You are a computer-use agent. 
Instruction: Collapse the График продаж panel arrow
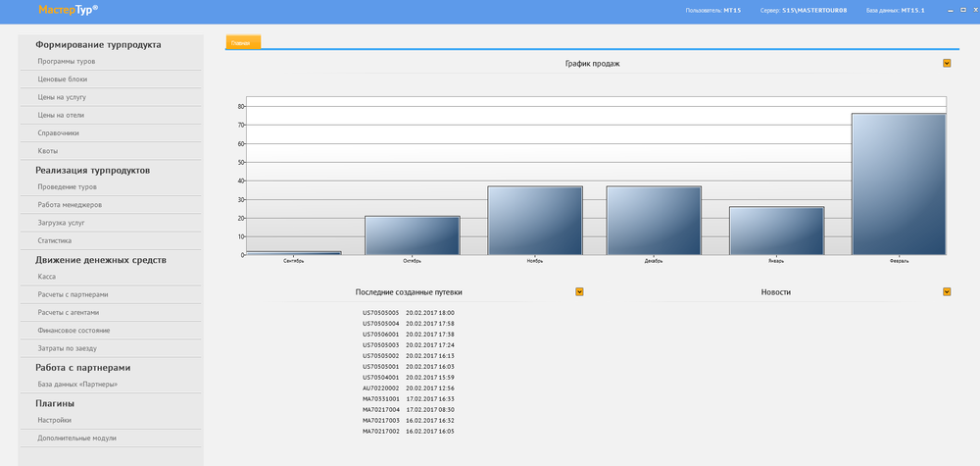(x=947, y=63)
